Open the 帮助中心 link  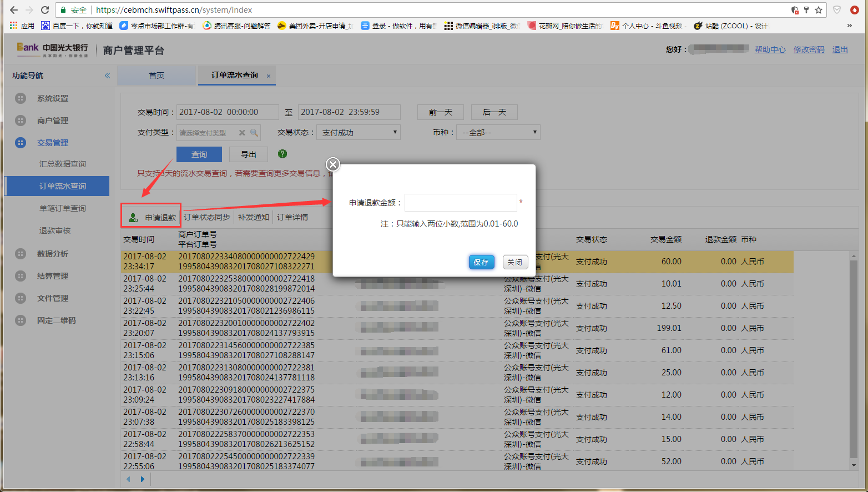[x=770, y=49]
